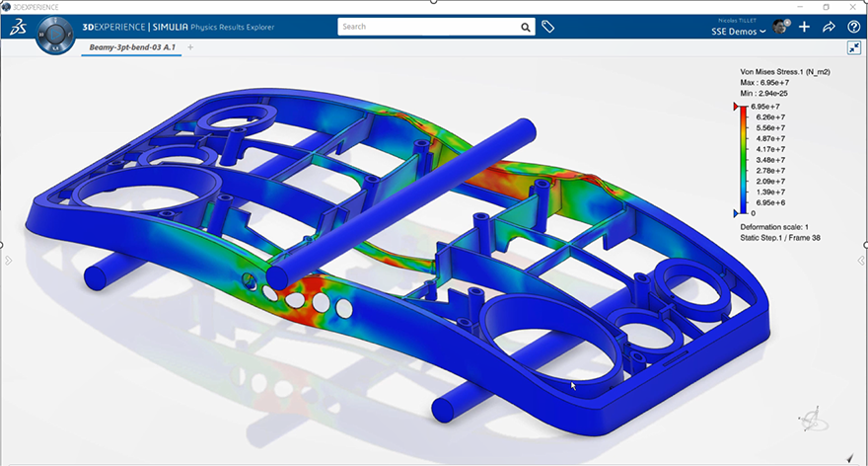
Task: Open the user profile avatar
Action: coord(781,27)
